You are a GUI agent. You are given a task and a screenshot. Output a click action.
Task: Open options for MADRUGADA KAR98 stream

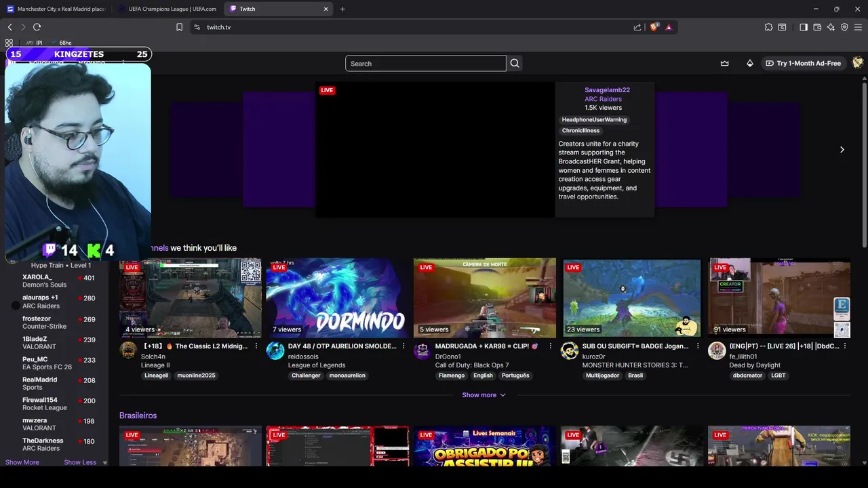[x=551, y=346]
